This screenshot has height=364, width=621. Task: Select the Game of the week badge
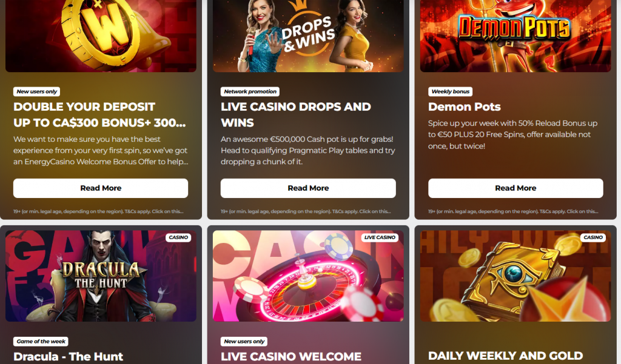(x=41, y=342)
